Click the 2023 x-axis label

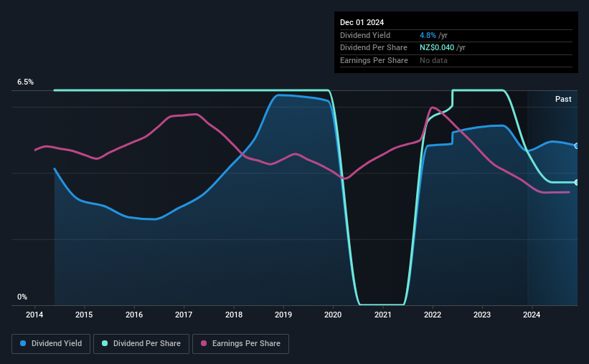click(x=482, y=315)
